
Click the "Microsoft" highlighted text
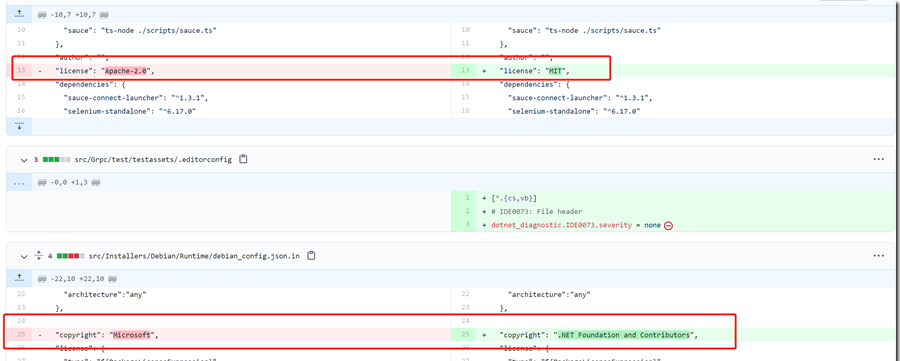(131, 335)
